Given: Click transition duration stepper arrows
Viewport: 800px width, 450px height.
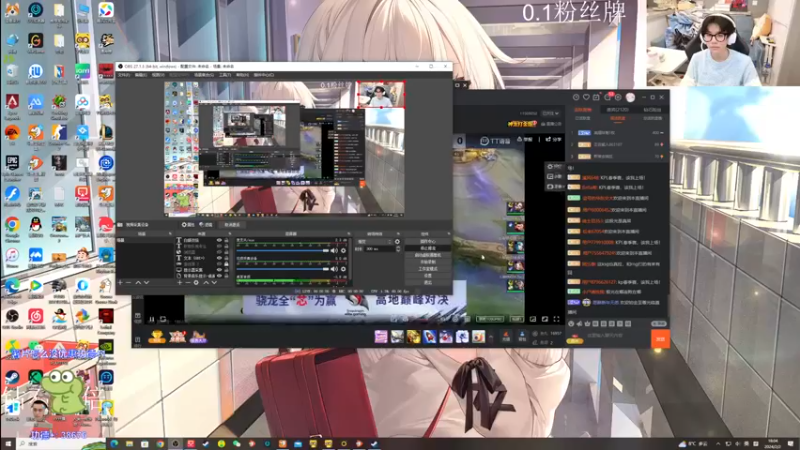Looking at the screenshot, I should [x=398, y=248].
